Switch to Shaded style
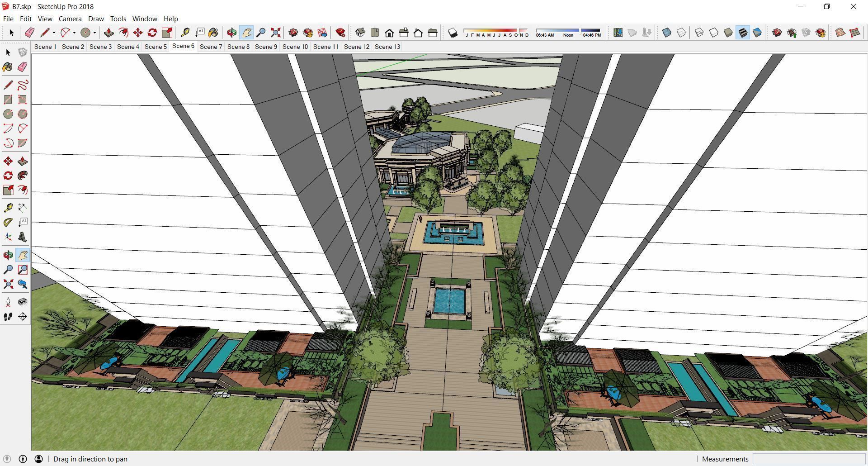This screenshot has width=868, height=466. pos(728,33)
